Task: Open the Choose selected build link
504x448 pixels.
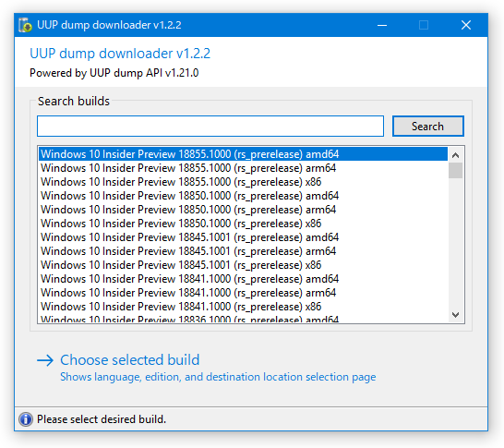Action: click(130, 360)
